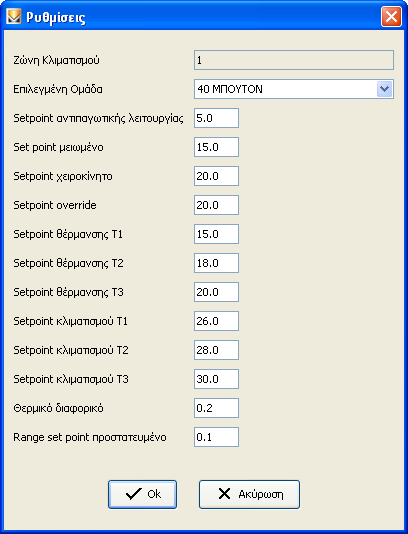
Task: Edit the Setpoint κλιματισμού T3 field
Action: point(217,379)
